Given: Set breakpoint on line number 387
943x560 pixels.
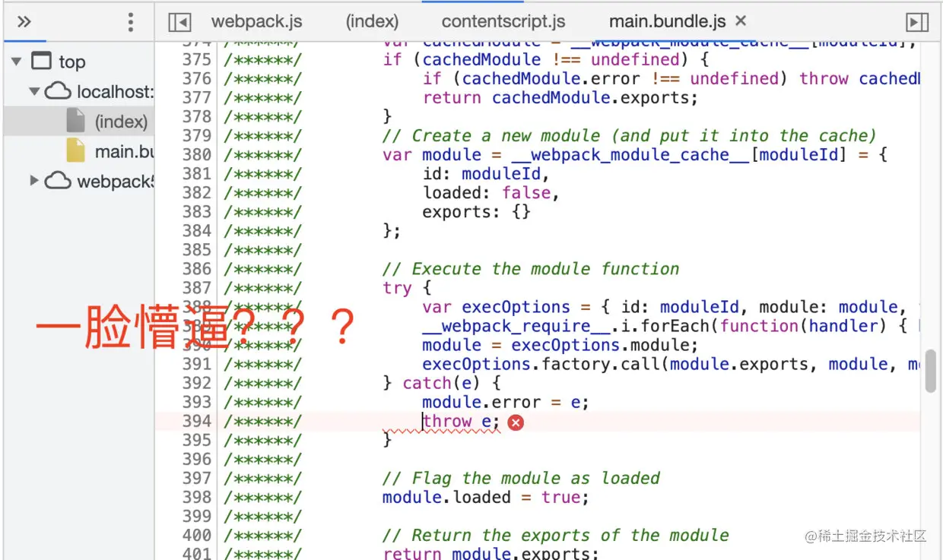Looking at the screenshot, I should pos(197,288).
